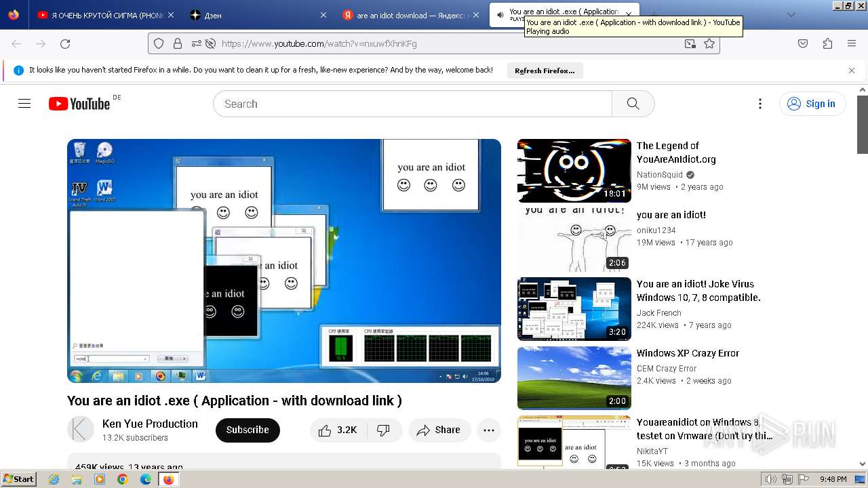This screenshot has height=488, width=868.
Task: Open Windows Start menu
Action: click(19, 479)
